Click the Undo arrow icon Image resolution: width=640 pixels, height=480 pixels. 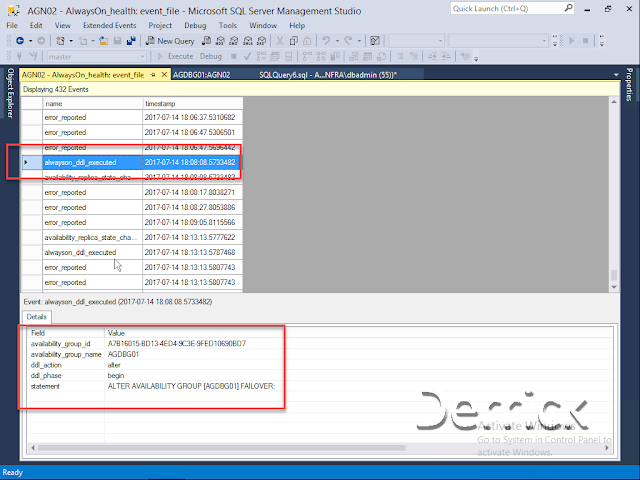point(326,40)
